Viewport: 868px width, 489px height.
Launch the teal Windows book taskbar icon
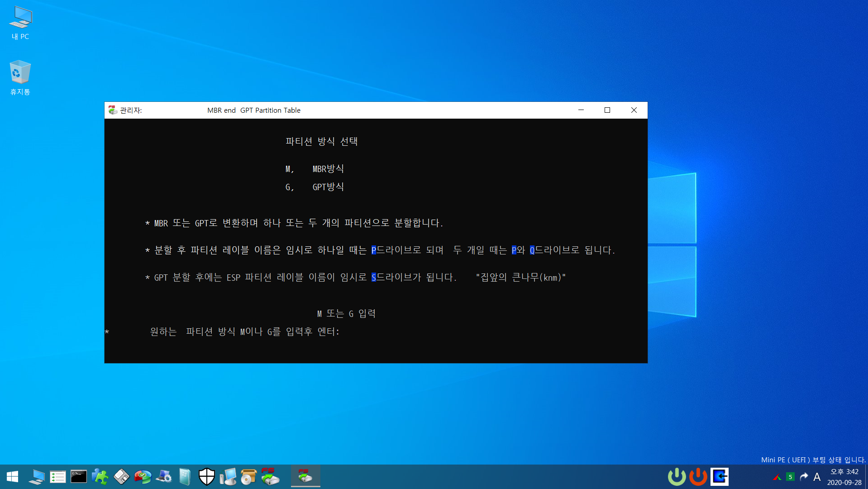tap(185, 476)
